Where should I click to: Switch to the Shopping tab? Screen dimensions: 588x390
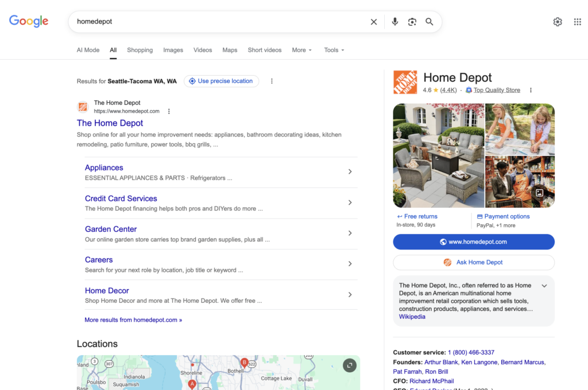coord(140,50)
